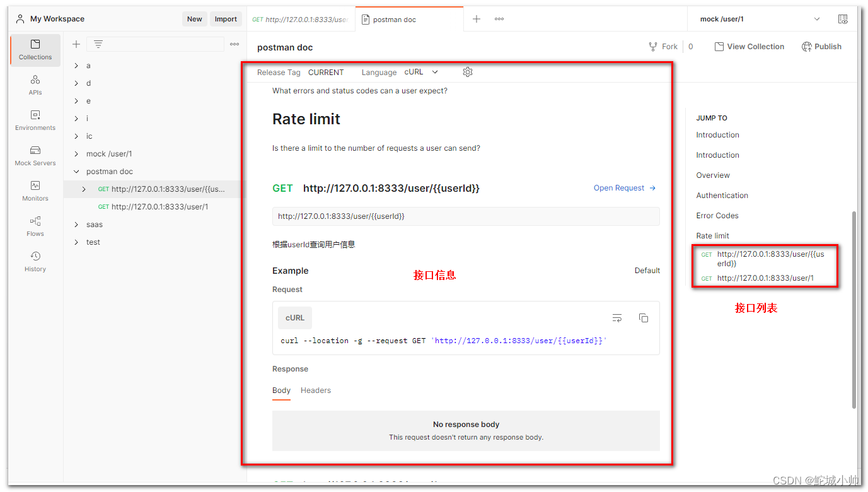The height and width of the screenshot is (492, 868).
Task: Open the mock /user/1 environment dropdown
Action: (760, 19)
